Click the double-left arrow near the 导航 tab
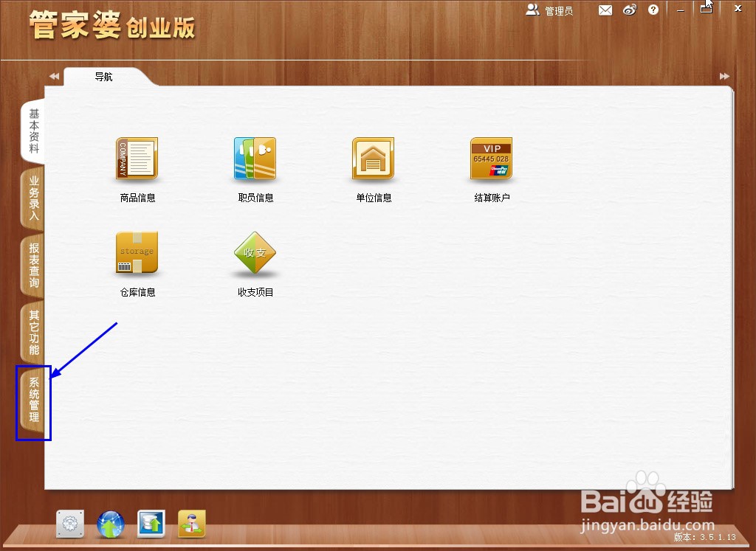 pyautogui.click(x=53, y=76)
